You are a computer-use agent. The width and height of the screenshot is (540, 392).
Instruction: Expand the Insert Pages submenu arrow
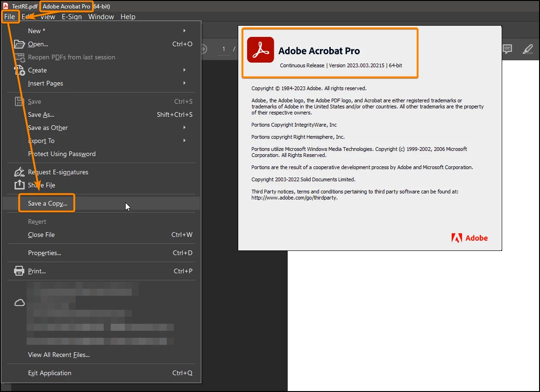click(x=185, y=83)
